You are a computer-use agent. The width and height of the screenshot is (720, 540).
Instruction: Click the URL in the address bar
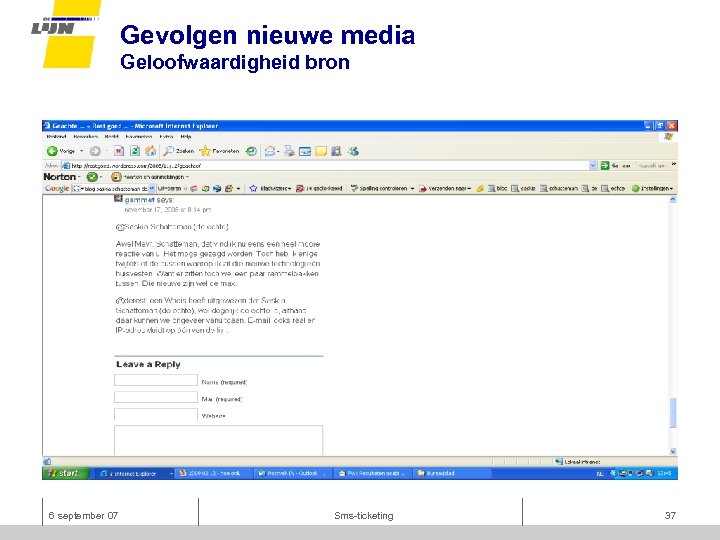click(x=136, y=166)
